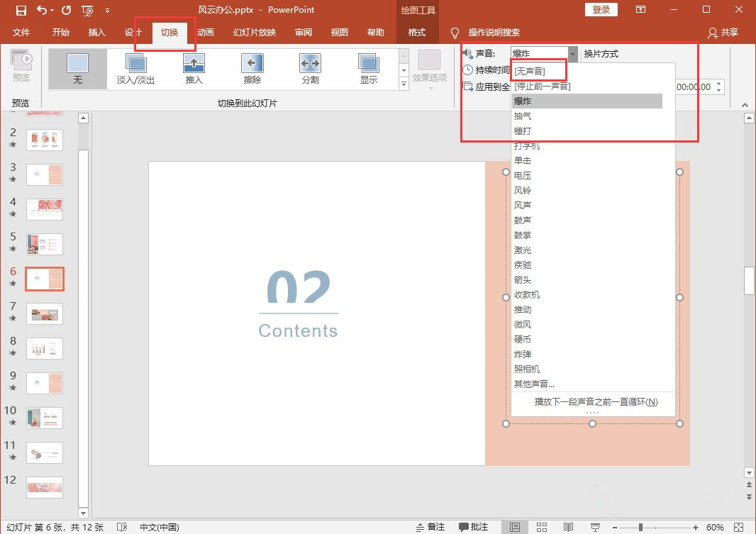The image size is (756, 534).
Task: Switch to the 幻灯片放映 slideshow tab
Action: coord(255,33)
